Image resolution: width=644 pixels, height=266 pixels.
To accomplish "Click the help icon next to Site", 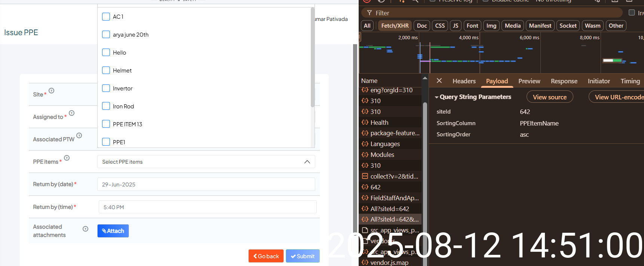I will pos(52,91).
